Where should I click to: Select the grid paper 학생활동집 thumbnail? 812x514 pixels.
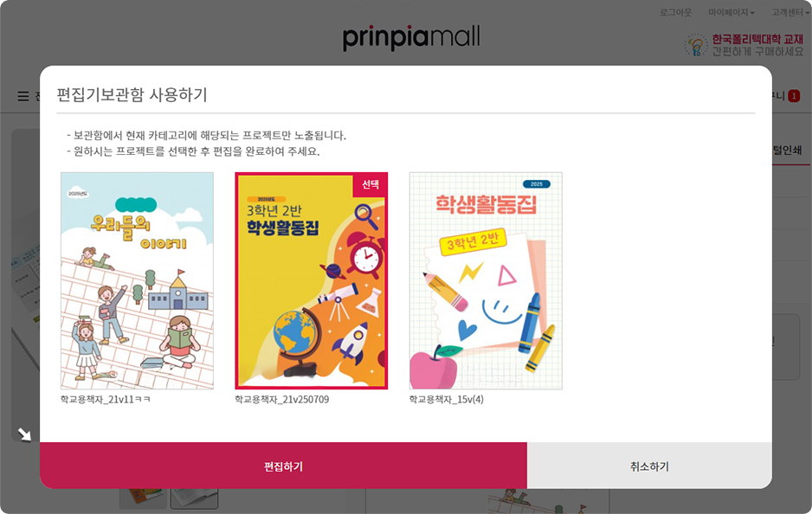(486, 280)
